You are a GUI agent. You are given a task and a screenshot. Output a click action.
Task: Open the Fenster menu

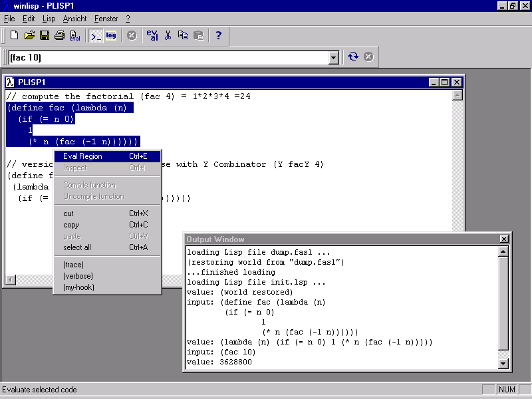pos(106,19)
